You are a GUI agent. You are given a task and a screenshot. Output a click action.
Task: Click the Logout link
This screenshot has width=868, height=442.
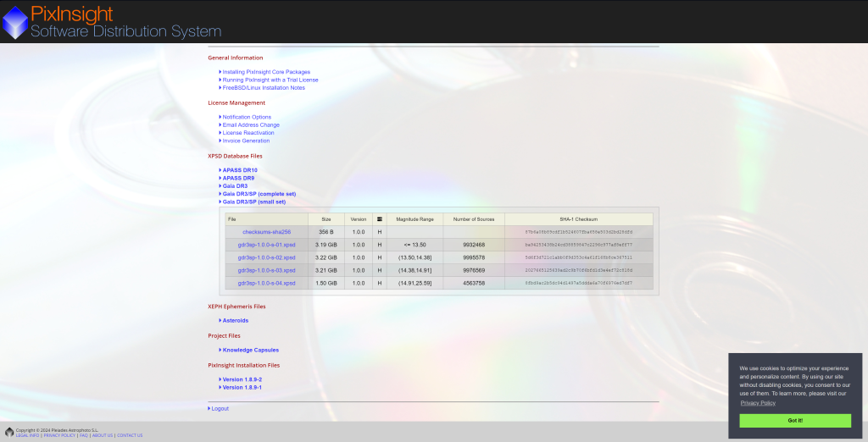(x=220, y=408)
